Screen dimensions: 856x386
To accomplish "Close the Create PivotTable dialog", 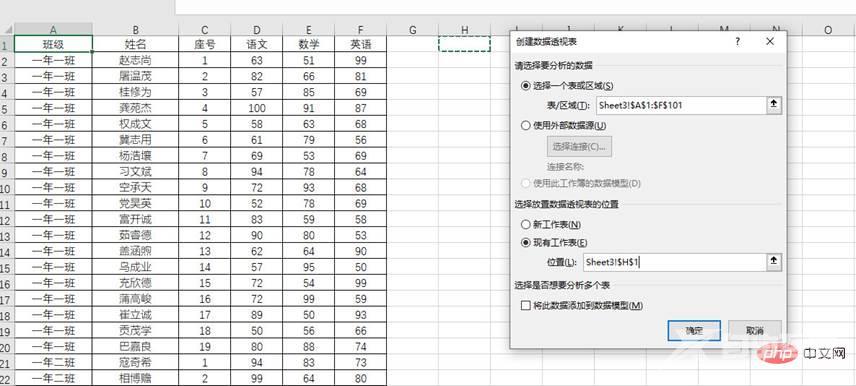I will pyautogui.click(x=770, y=41).
